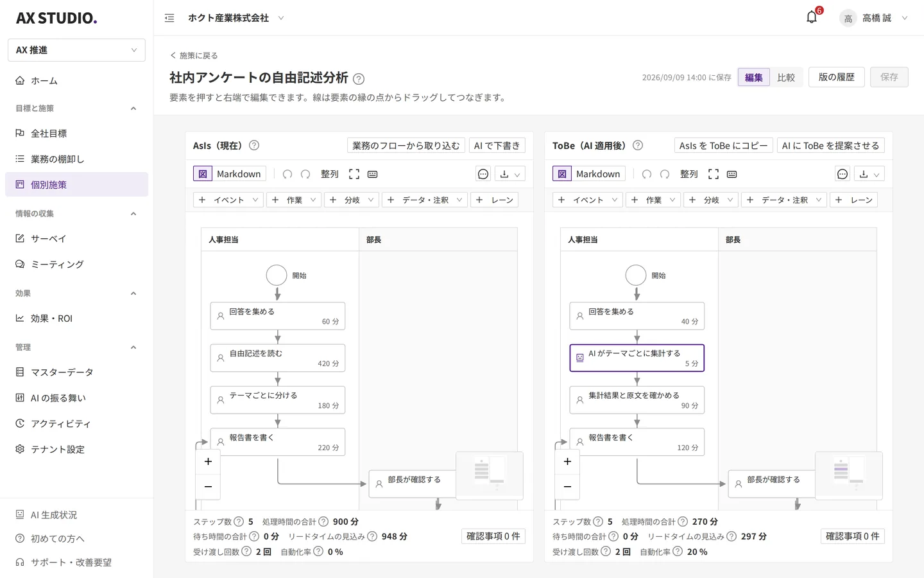Open 版の履歴

[837, 77]
